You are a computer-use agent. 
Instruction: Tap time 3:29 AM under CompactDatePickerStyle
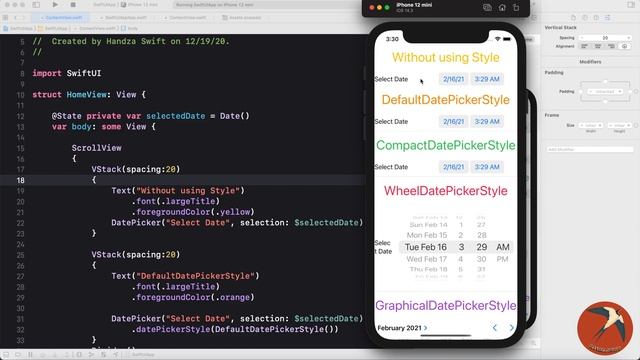click(x=487, y=167)
